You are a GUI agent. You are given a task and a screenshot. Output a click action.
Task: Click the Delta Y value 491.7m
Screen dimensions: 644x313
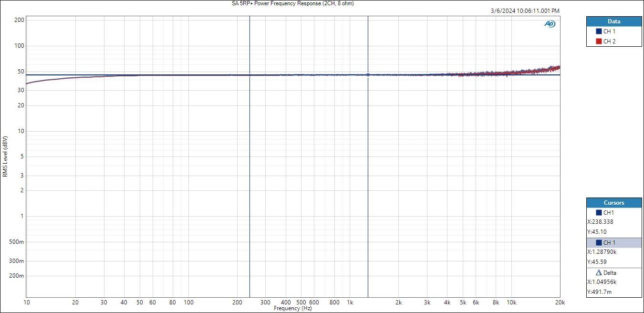coord(599,292)
